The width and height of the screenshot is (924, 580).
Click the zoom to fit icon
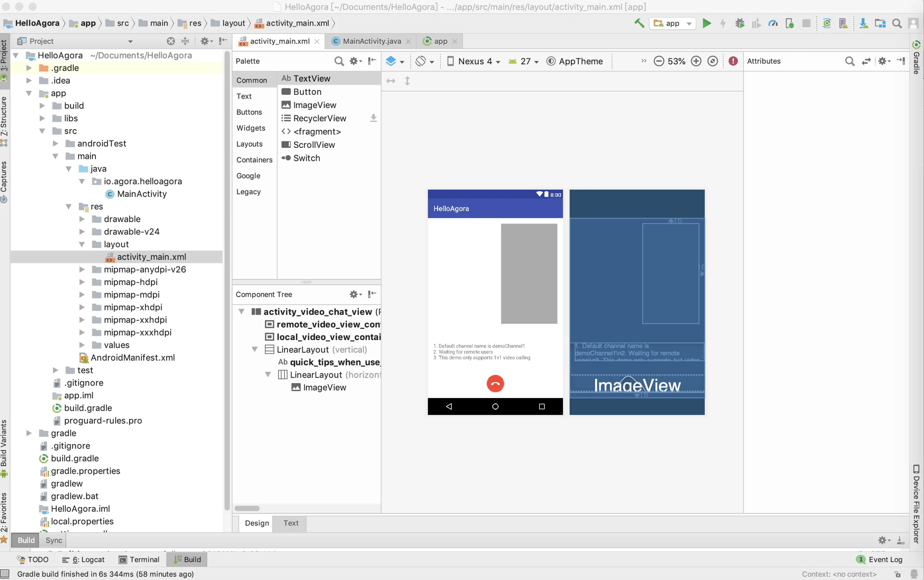coord(713,61)
